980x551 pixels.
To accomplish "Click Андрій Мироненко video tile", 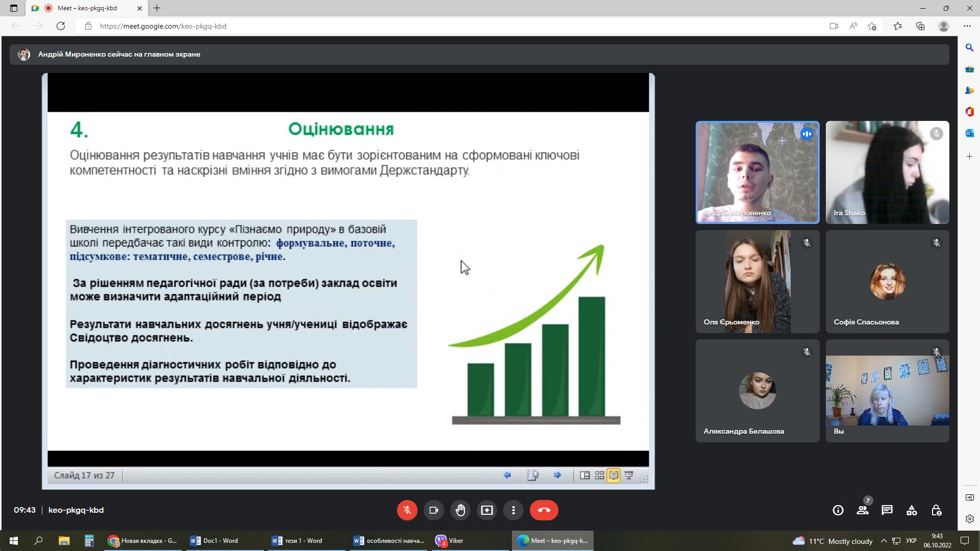I will (757, 172).
